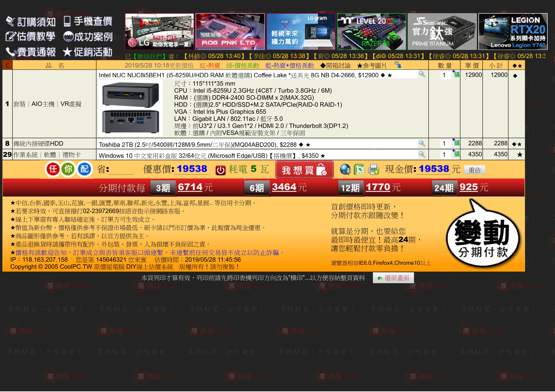The height and width of the screenshot is (392, 555).
Task: Select the 12期 installment option
Action: point(350,188)
